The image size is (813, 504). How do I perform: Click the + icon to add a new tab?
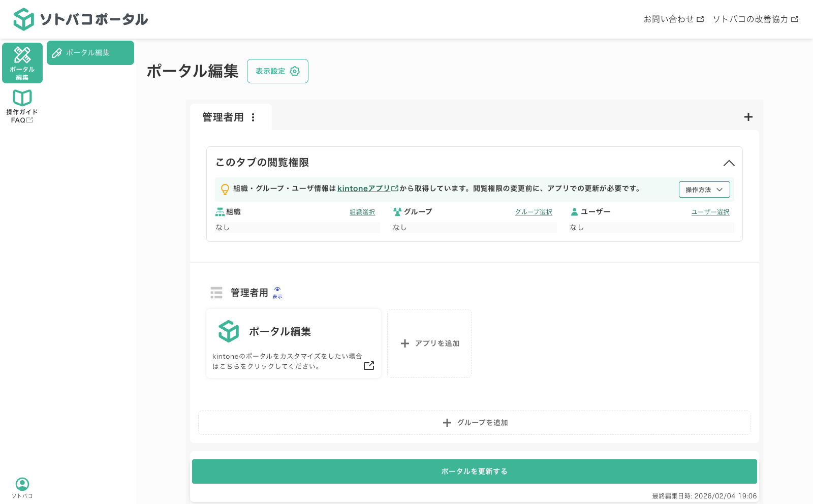[748, 117]
